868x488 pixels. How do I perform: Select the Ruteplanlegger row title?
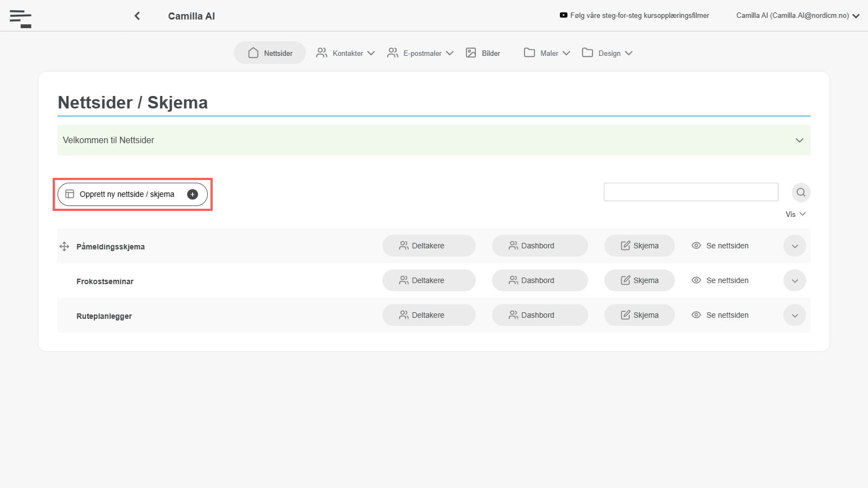[104, 316]
